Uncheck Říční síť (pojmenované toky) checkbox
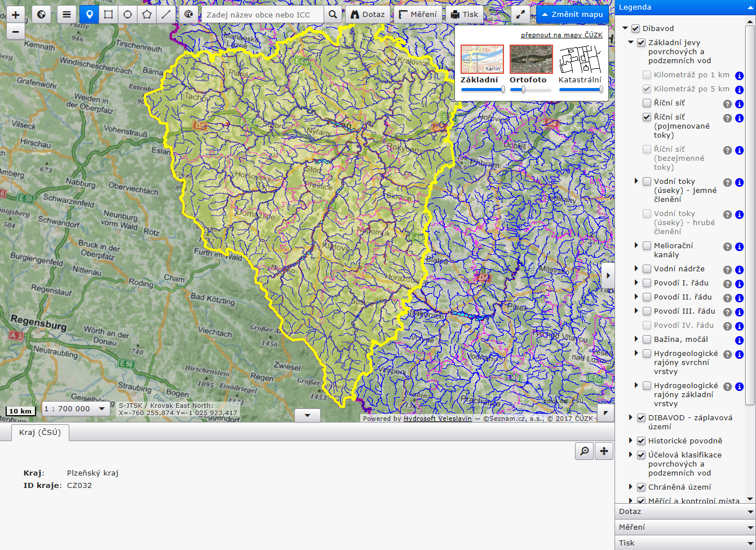Image resolution: width=756 pixels, height=550 pixels. [x=647, y=117]
